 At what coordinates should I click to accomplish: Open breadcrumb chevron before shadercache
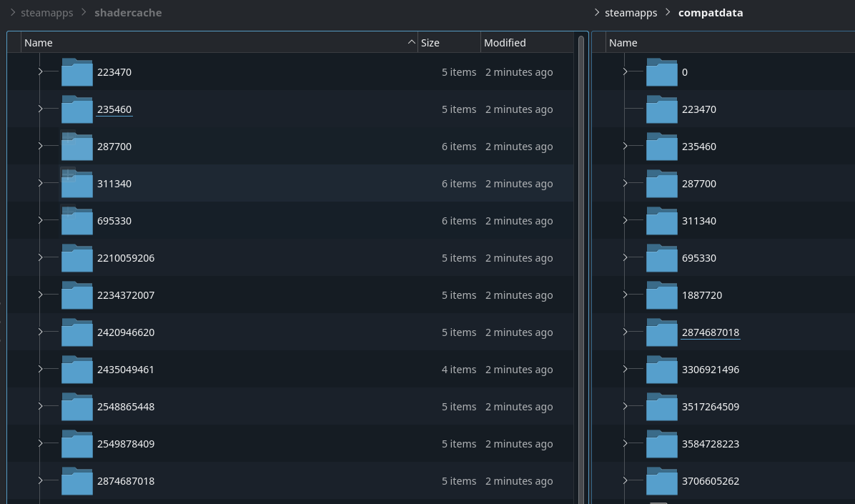(84, 12)
